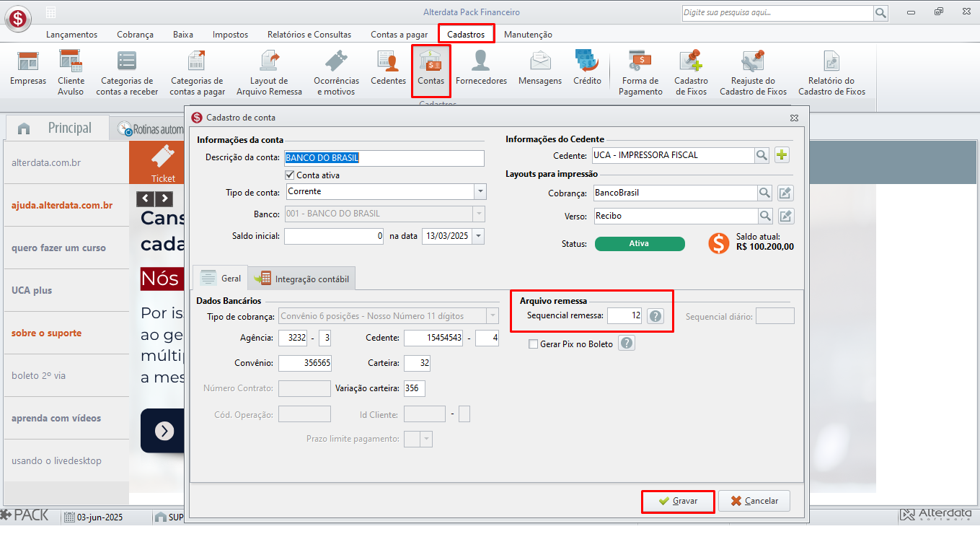Click Gravar to save account
Image resolution: width=980 pixels, height=542 pixels.
[x=678, y=501]
